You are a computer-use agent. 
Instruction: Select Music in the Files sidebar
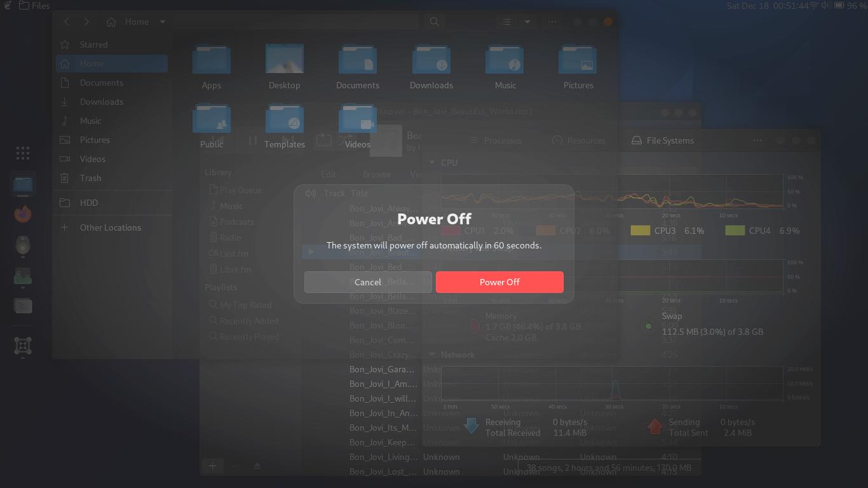112,121
